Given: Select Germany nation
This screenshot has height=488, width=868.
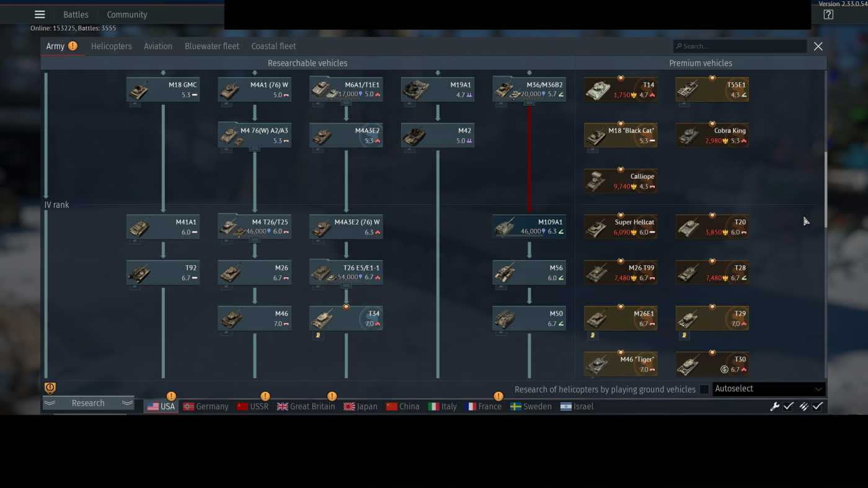Looking at the screenshot, I should (206, 407).
